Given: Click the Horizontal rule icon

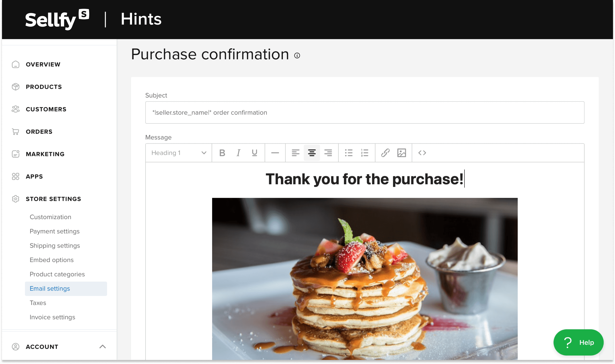Looking at the screenshot, I should 275,153.
